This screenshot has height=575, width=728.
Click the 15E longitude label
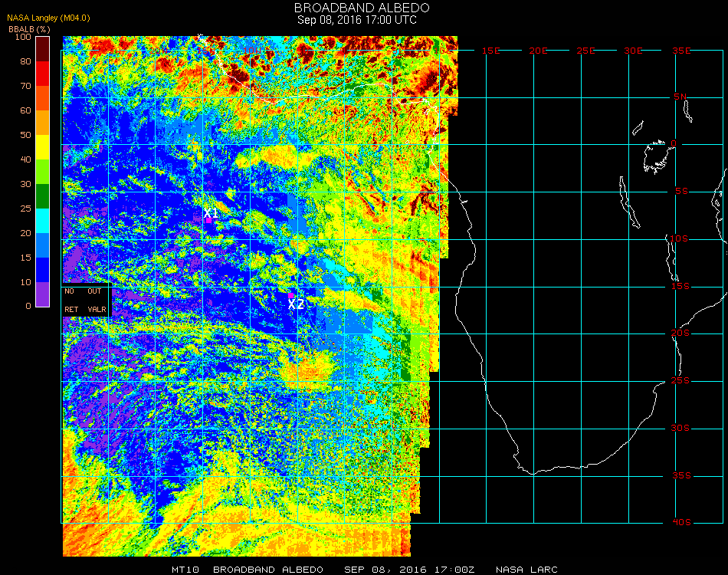tap(490, 51)
